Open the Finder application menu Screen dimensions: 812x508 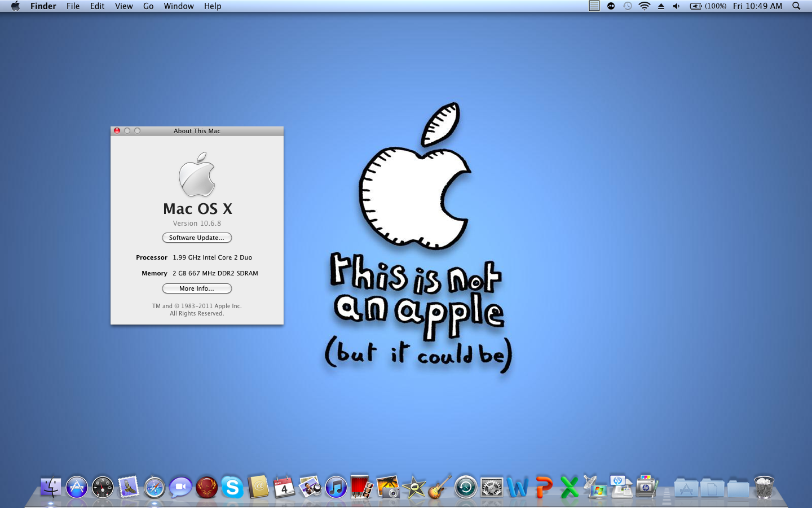(43, 6)
